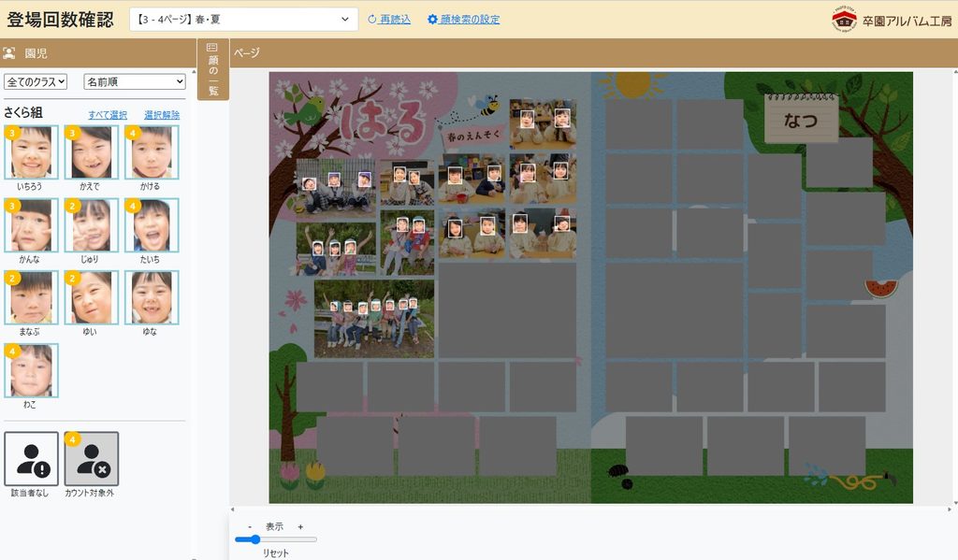958x560 pixels.
Task: Click the three-children fence photo under はる
Action: pos(336,187)
